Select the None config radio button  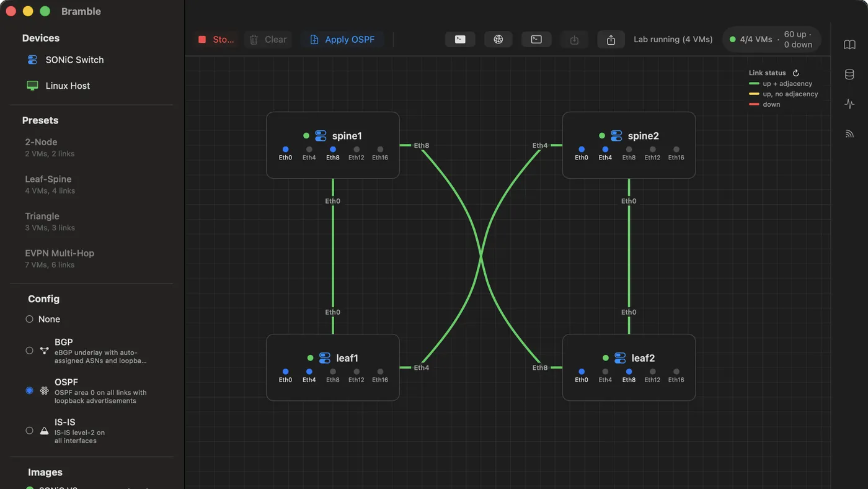pyautogui.click(x=29, y=319)
